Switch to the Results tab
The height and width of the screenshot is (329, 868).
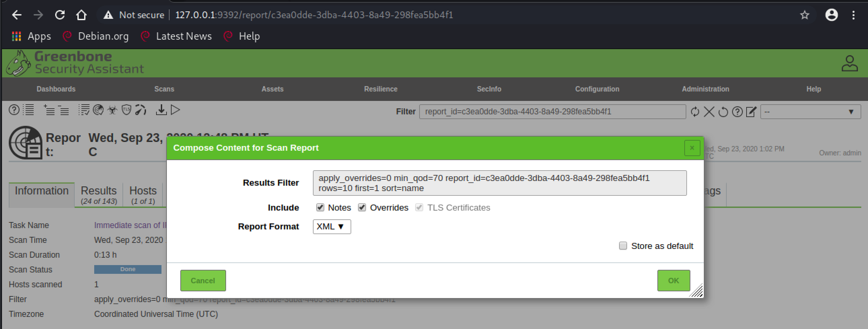click(99, 195)
